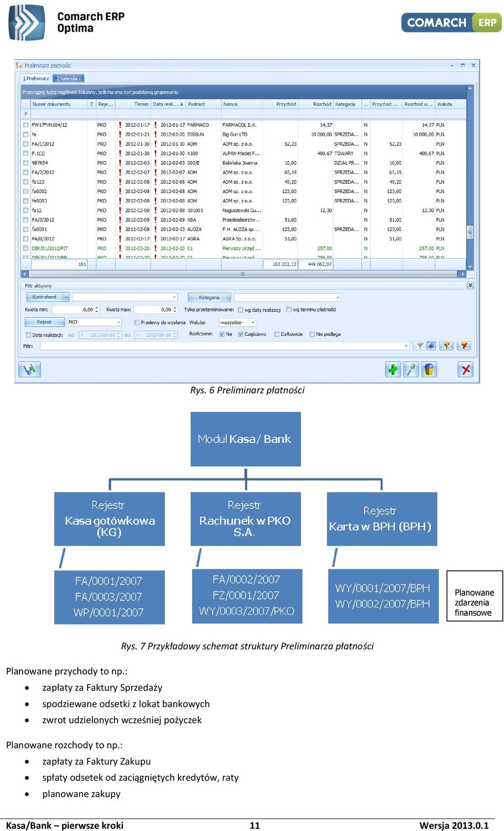Collapse the Filtr aktywny panel
This screenshot has height=831, width=504.
click(470, 286)
